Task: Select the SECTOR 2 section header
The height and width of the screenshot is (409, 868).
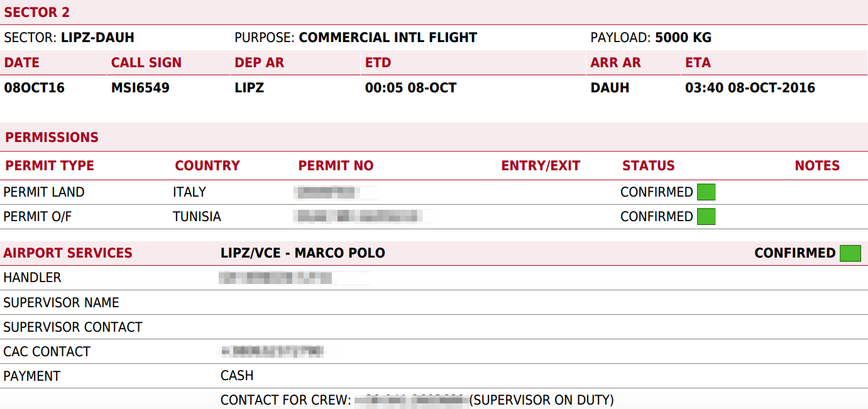Action: tap(37, 13)
